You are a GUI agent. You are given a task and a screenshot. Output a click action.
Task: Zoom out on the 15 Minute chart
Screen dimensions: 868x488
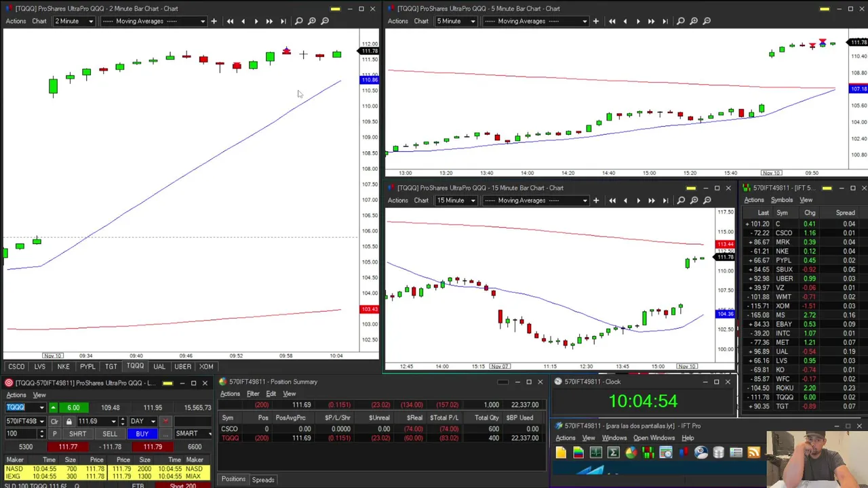[707, 200]
